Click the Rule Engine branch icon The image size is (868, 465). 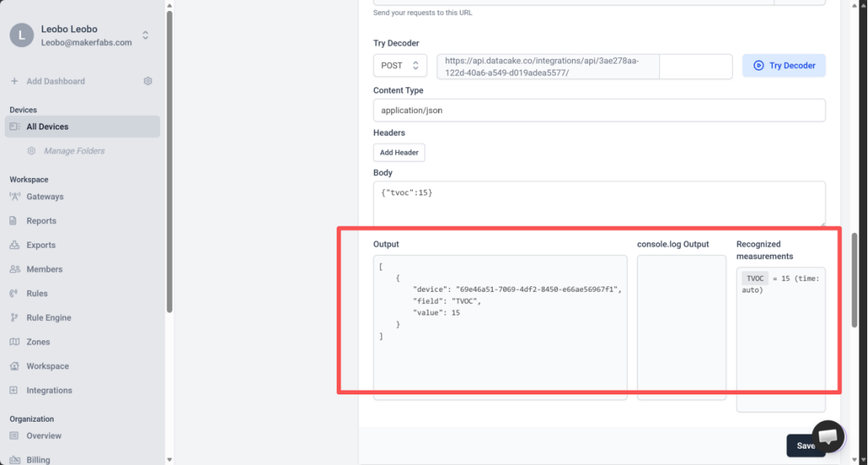click(14, 318)
